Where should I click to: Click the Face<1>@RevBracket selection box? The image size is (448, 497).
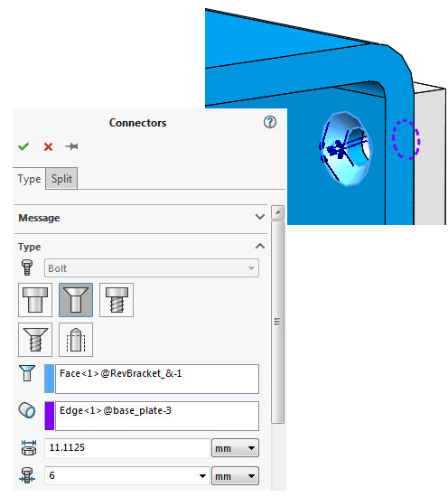(157, 379)
